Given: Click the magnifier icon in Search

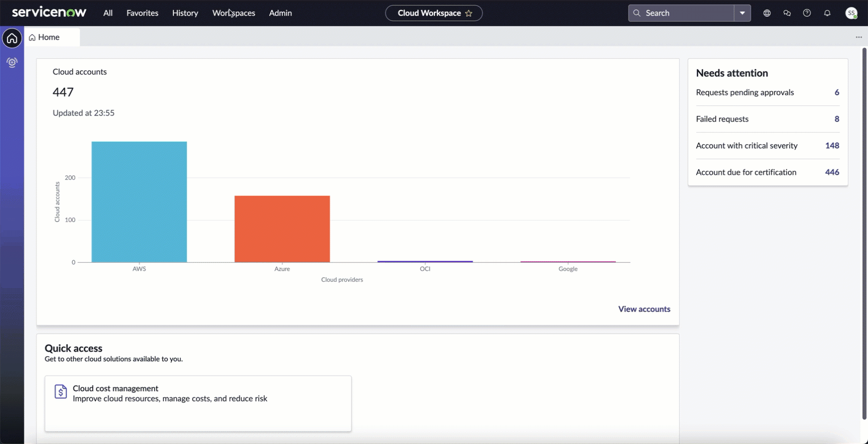Looking at the screenshot, I should 637,13.
